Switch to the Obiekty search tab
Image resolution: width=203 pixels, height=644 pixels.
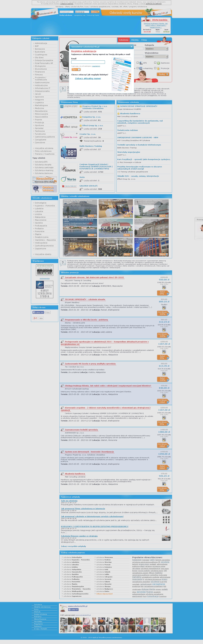135,40
